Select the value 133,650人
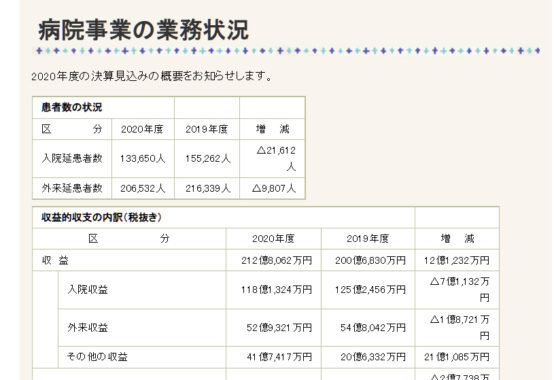 tap(143, 159)
